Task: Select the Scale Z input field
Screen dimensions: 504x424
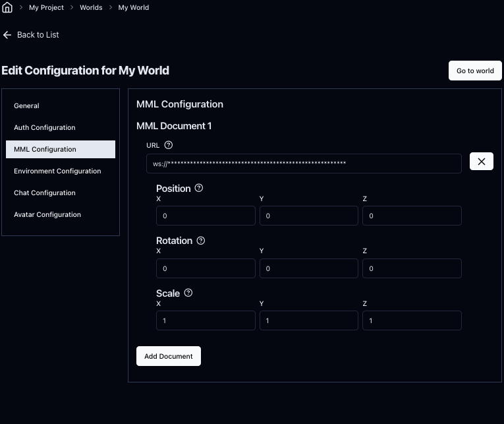Action: click(412, 320)
